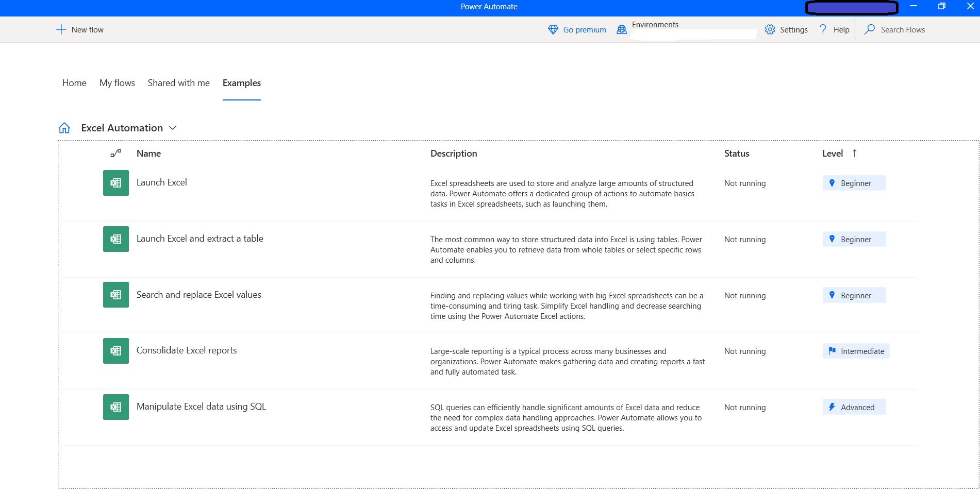
Task: Click the pin icon on Launch Excel's Beginner badge
Action: tap(832, 183)
